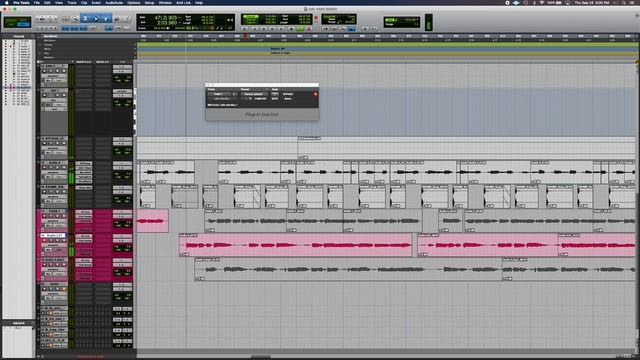640x360 pixels.
Task: Open the Clip menu
Action: pos(84,2)
